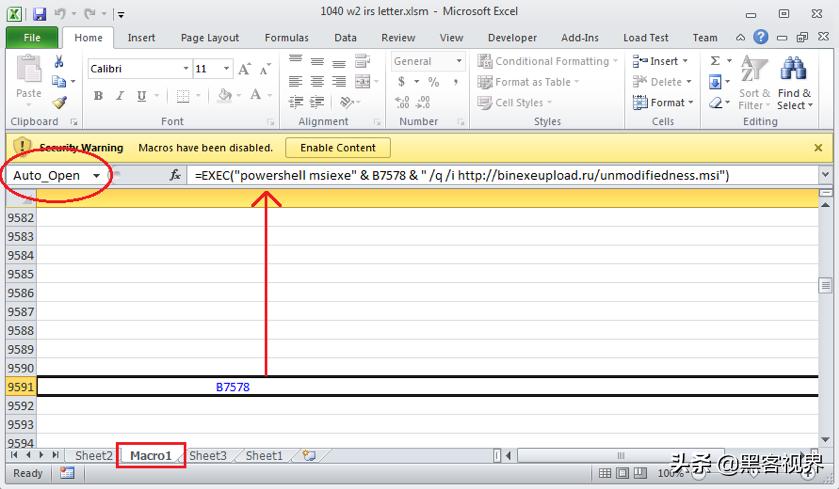Image resolution: width=839 pixels, height=489 pixels.
Task: Apply Accounting Number Format dollar sign
Action: 401,82
